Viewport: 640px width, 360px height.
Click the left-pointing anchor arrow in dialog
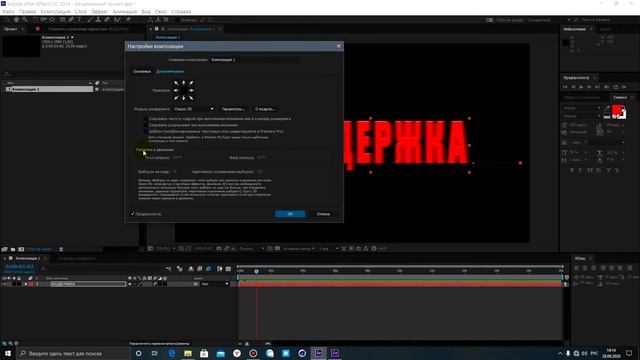click(176, 90)
